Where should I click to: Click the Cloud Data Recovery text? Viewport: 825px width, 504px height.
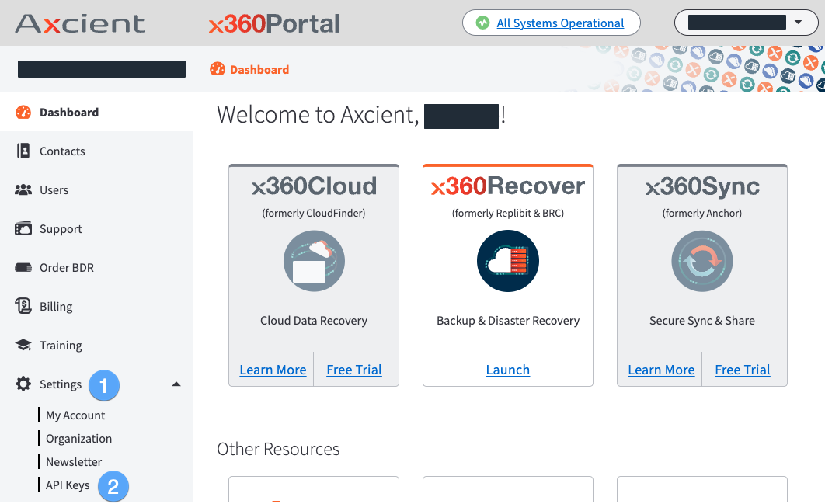[x=314, y=321]
